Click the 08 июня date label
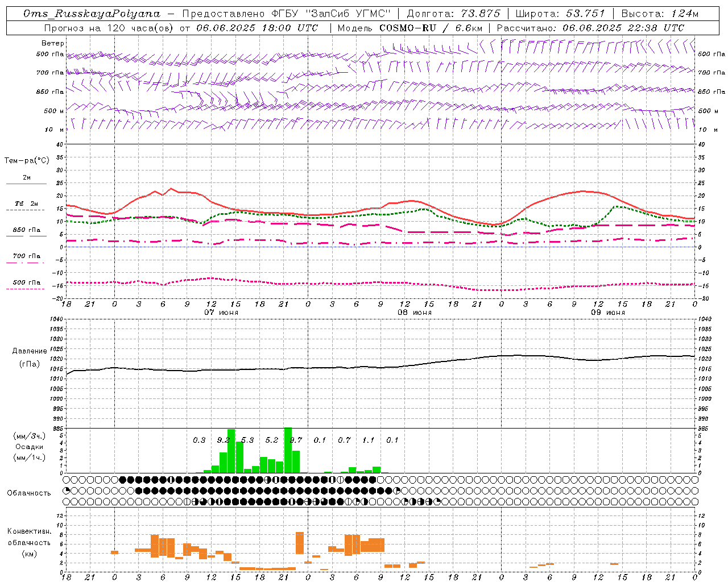728x582 pixels. click(x=415, y=313)
